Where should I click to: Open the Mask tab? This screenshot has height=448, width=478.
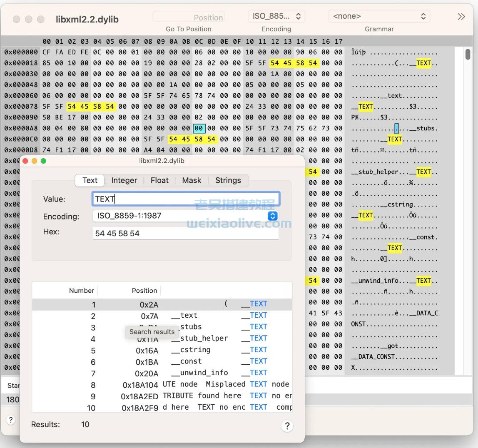[x=192, y=180]
